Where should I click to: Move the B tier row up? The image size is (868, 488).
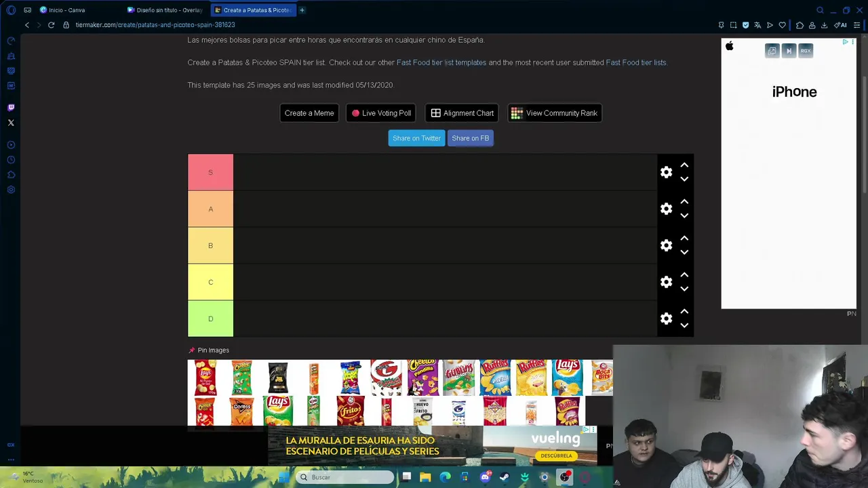coord(684,239)
